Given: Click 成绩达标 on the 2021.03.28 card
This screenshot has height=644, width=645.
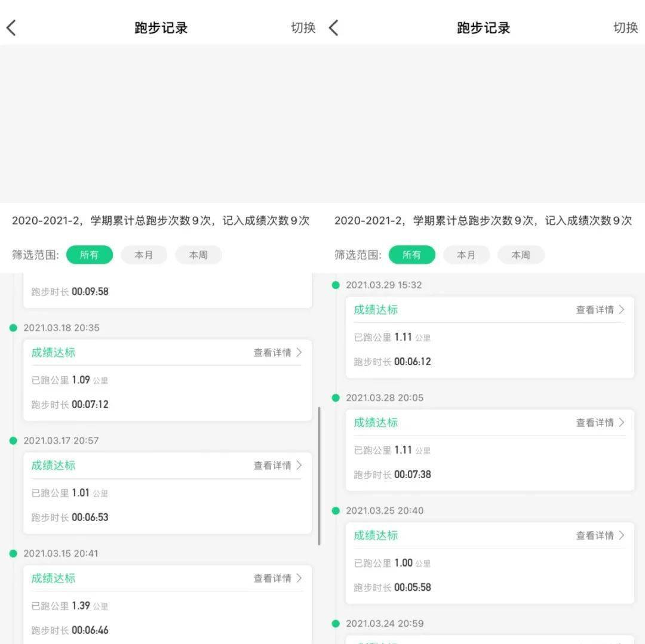Looking at the screenshot, I should [x=376, y=423].
